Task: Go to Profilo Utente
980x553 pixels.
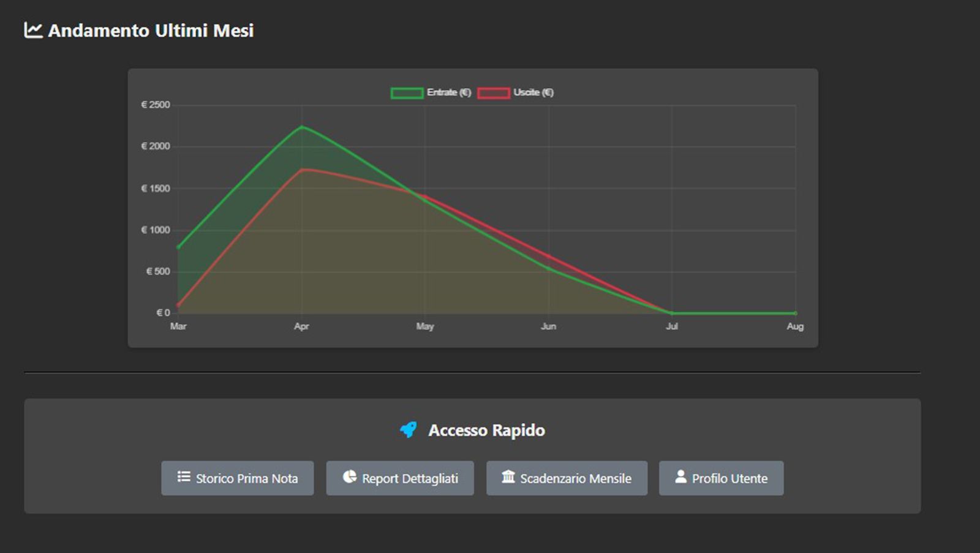Action: (721, 478)
